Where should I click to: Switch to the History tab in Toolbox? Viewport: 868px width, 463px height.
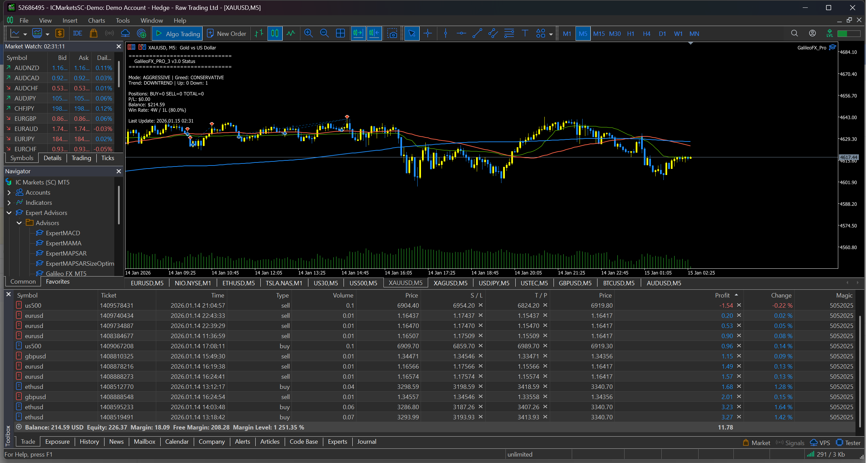(x=89, y=442)
